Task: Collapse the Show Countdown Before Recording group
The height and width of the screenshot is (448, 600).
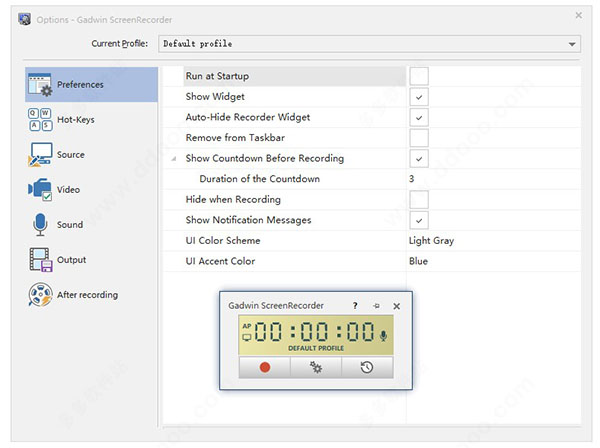Action: pyautogui.click(x=174, y=158)
